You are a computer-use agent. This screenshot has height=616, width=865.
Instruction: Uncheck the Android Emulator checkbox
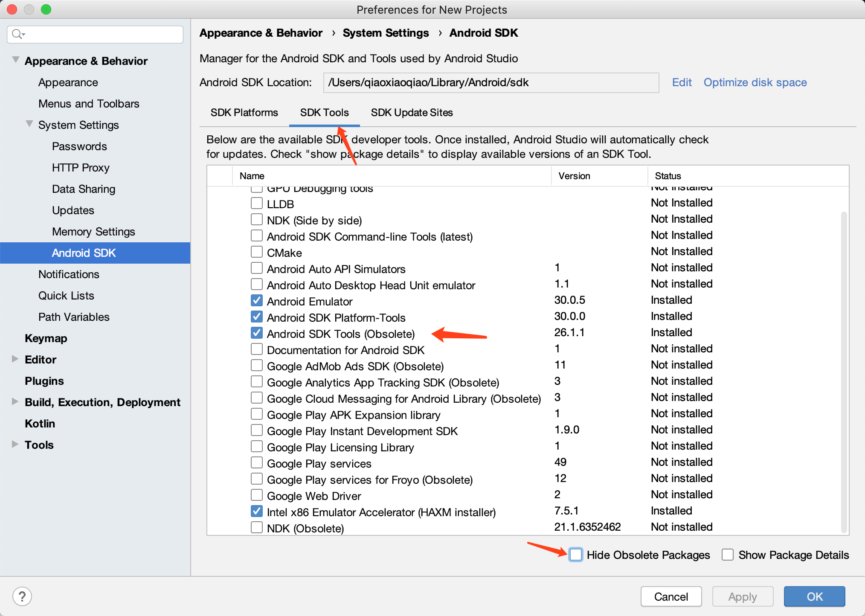[x=256, y=300]
